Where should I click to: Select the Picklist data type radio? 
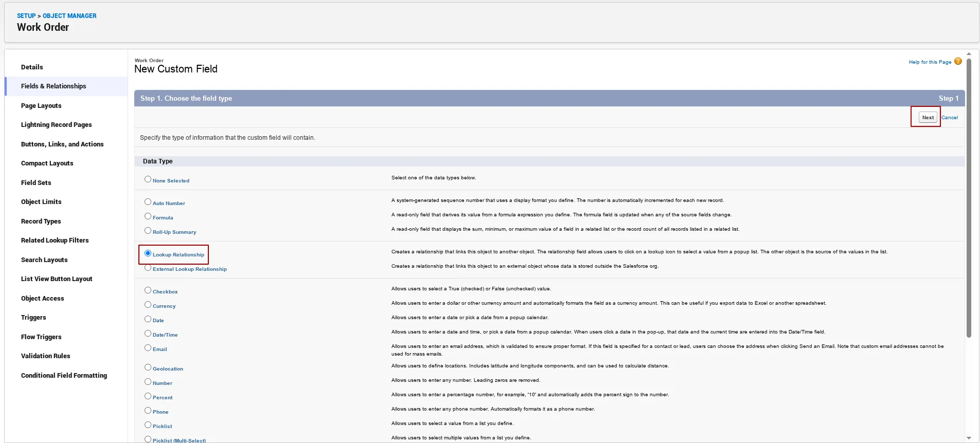click(148, 425)
